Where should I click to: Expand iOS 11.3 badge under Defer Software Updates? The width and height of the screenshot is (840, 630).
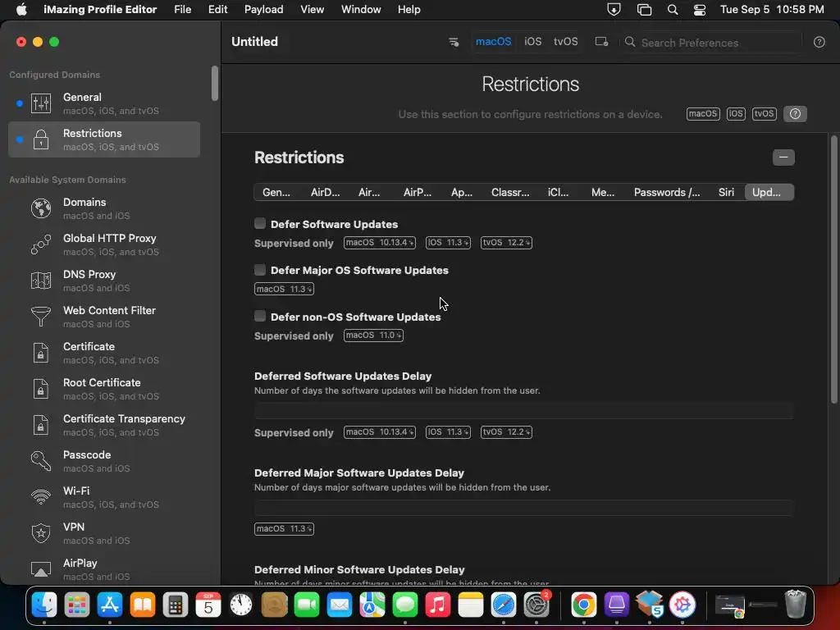click(x=448, y=243)
